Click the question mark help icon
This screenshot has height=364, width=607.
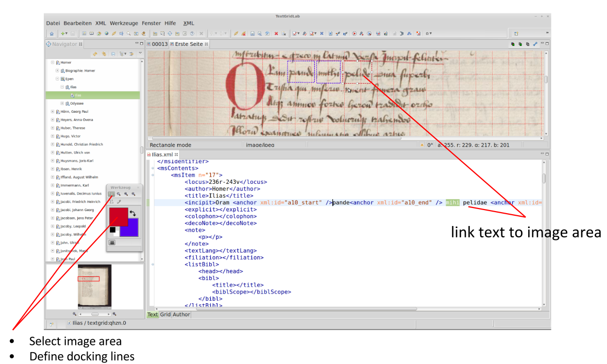click(x=192, y=33)
